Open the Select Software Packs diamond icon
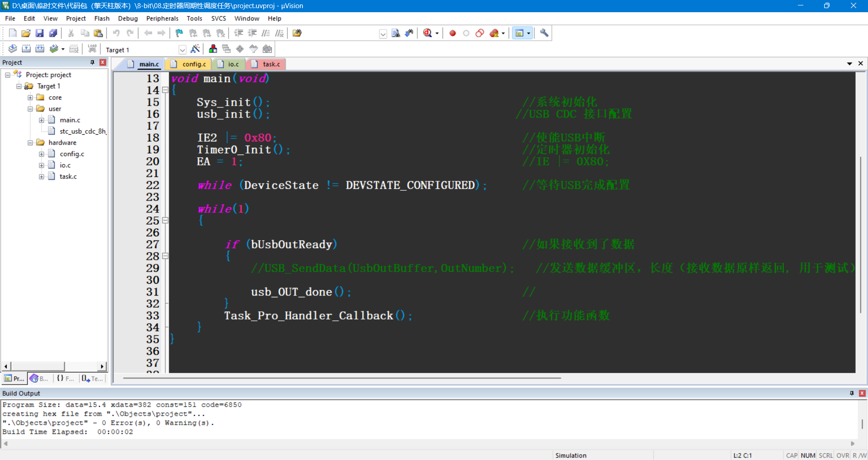 (x=240, y=49)
